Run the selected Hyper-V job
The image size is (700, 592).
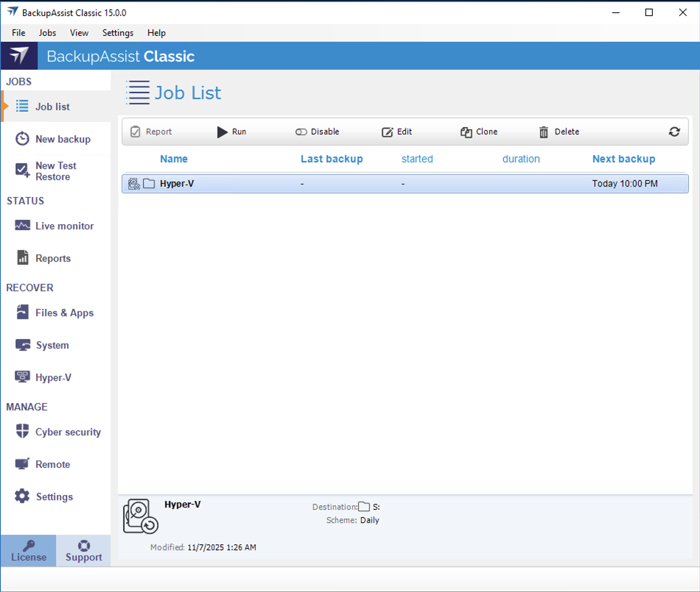231,132
